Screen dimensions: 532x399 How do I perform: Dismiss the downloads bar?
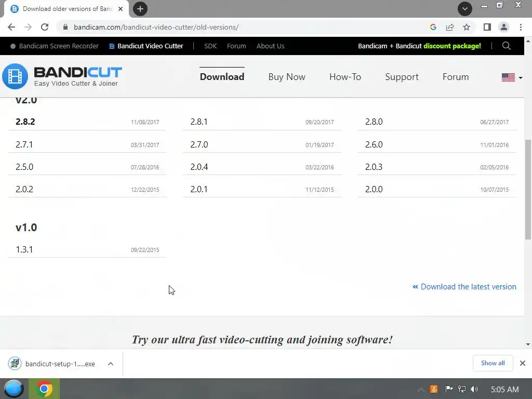[523, 363]
